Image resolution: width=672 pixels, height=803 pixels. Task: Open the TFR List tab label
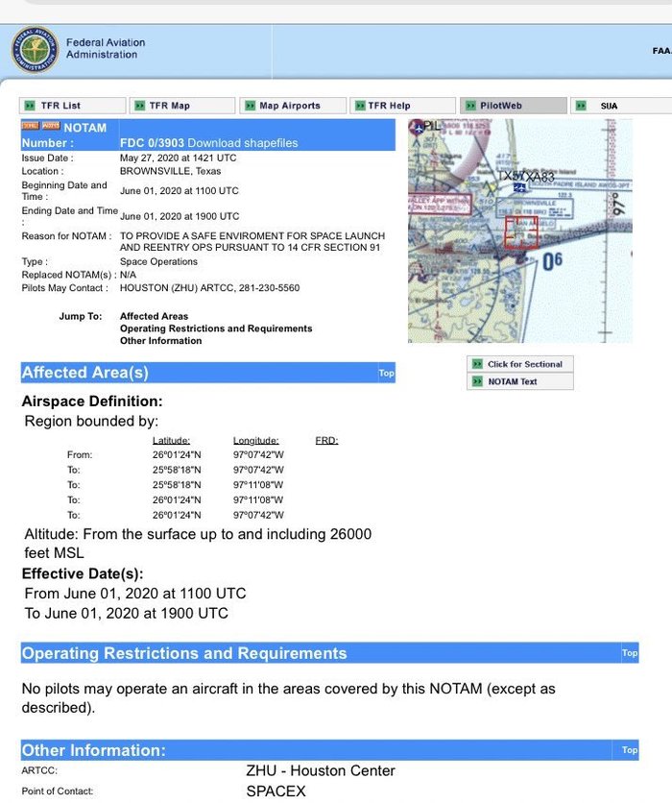click(x=60, y=106)
